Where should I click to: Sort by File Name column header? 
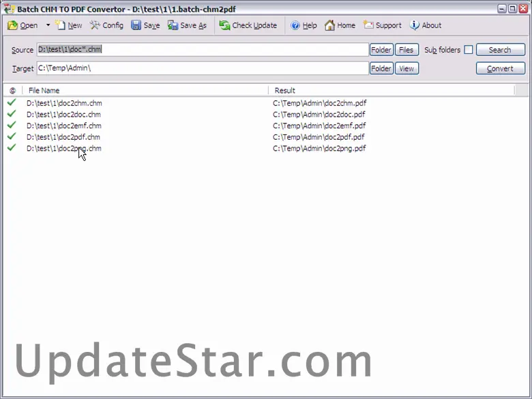(145, 91)
